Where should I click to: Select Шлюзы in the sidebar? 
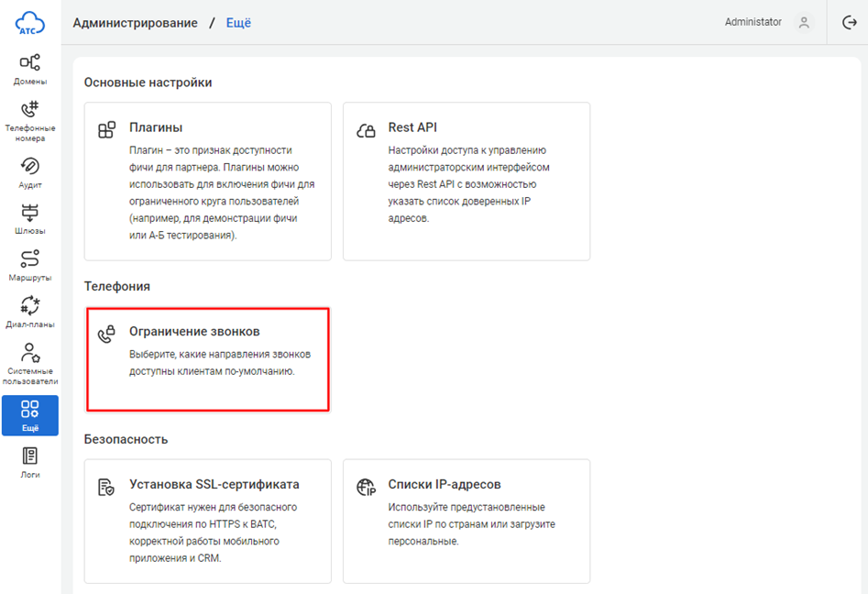(x=30, y=219)
